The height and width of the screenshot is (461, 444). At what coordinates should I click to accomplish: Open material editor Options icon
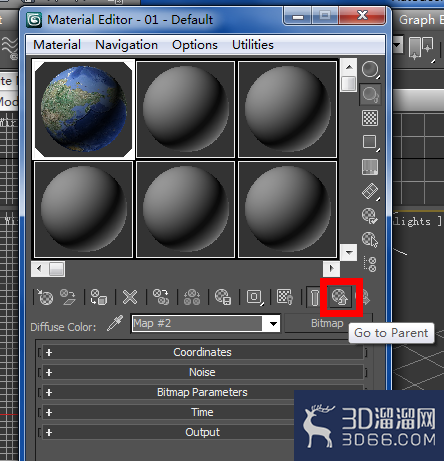pos(370,216)
